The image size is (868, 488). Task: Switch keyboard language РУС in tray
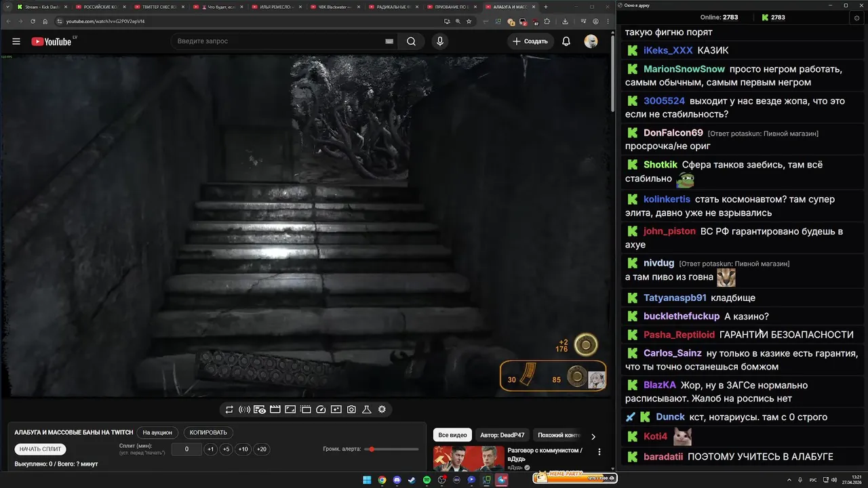point(813,480)
